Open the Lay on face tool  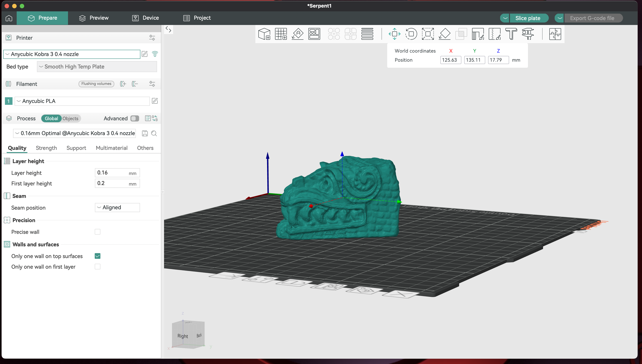pos(445,34)
